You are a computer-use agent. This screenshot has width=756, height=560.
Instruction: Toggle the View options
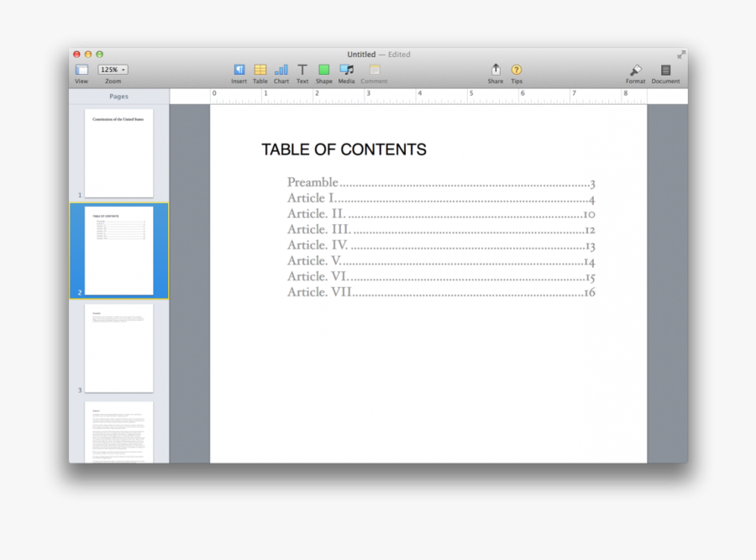[81, 71]
